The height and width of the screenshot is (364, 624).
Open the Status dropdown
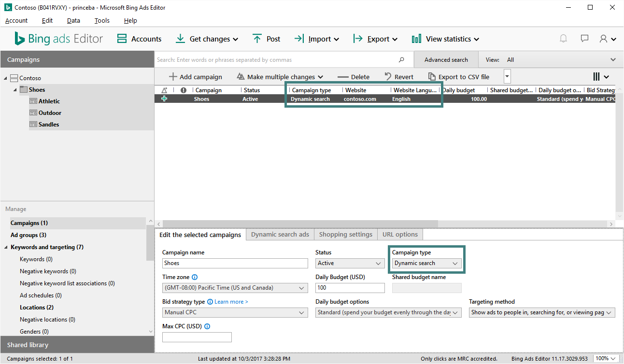[350, 263]
